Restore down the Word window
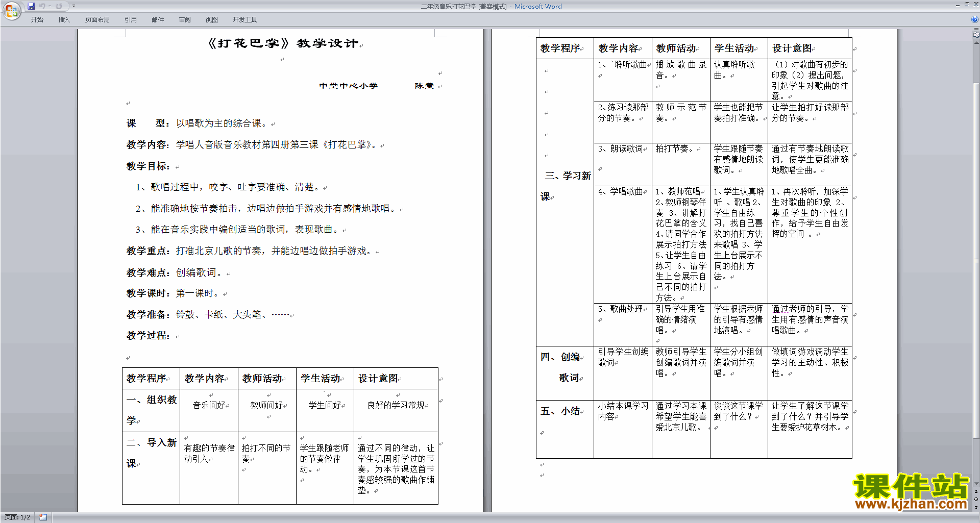This screenshot has width=980, height=523. pos(967,5)
